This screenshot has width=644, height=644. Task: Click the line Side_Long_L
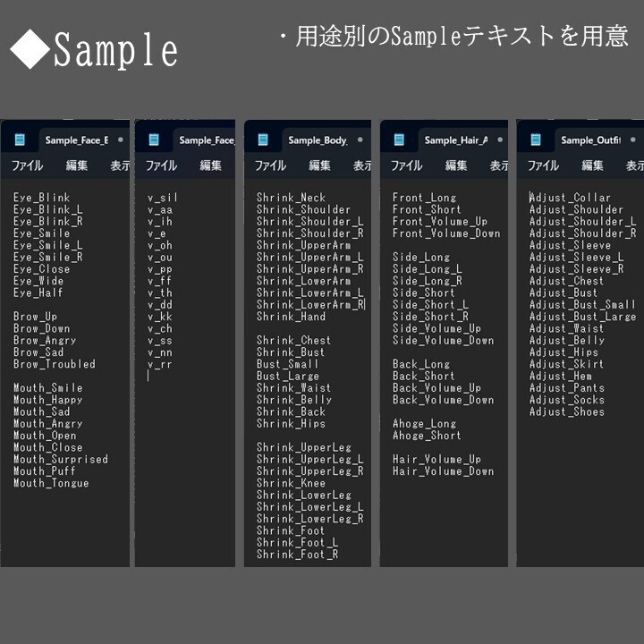click(x=428, y=269)
